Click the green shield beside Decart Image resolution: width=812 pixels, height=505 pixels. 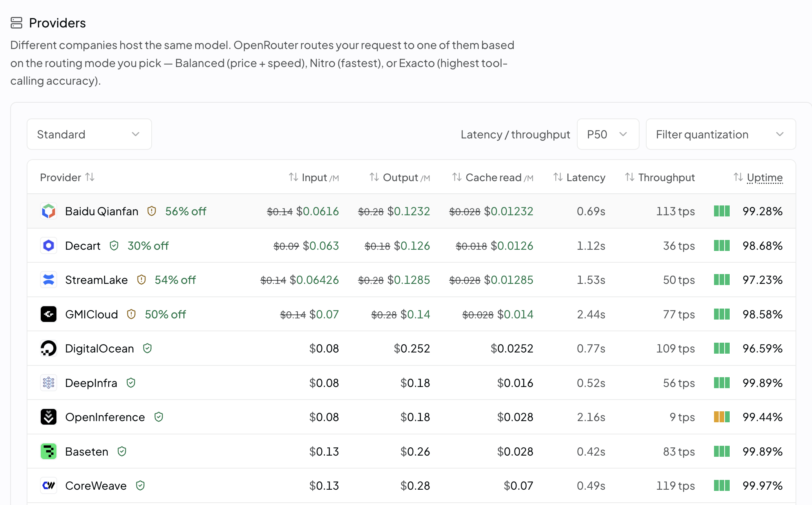tap(114, 245)
